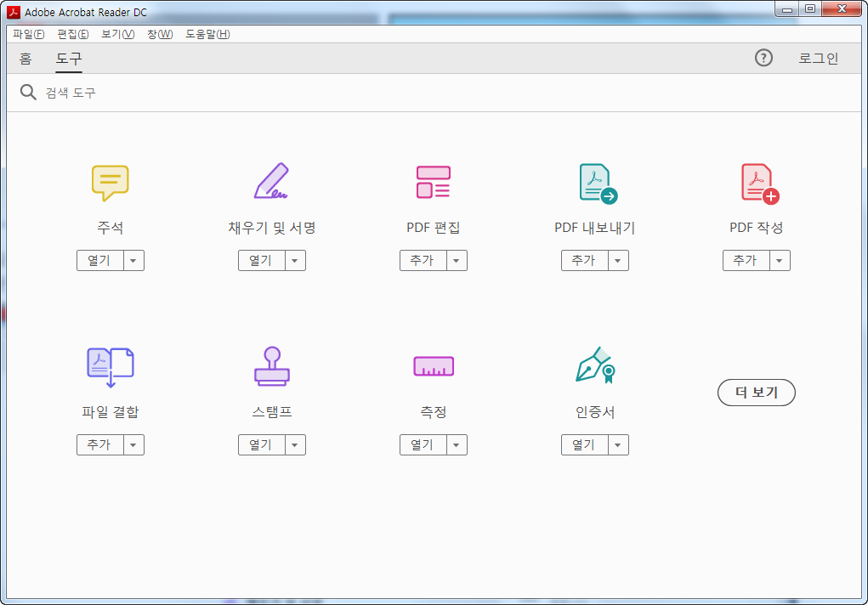Click the PDF 작성 create icon

point(759,184)
